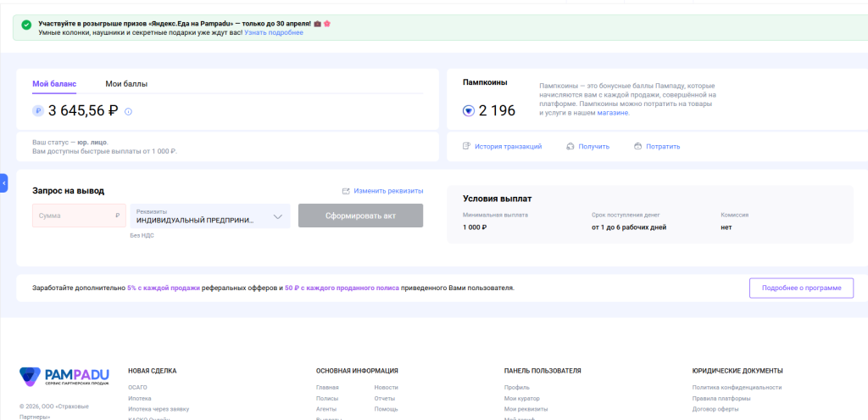Click the minimum payout value 1 000 ₽
This screenshot has height=420, width=868.
point(475,227)
